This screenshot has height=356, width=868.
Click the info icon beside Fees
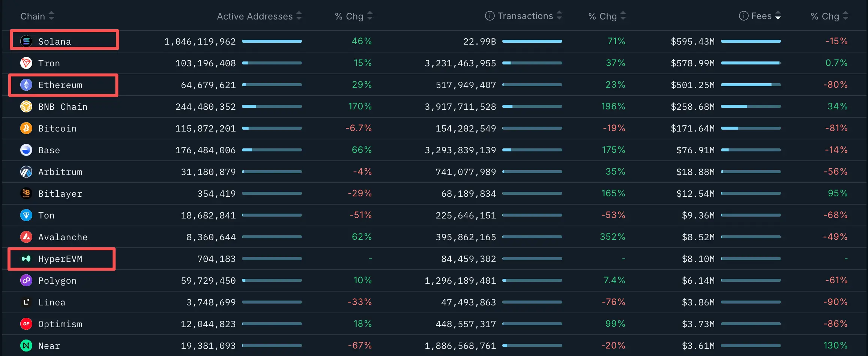(743, 16)
